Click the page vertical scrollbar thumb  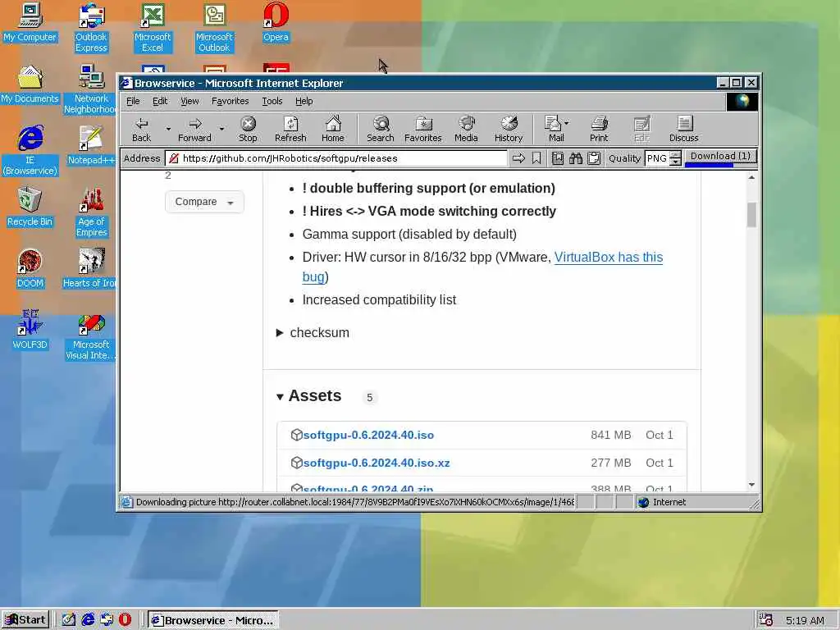751,215
